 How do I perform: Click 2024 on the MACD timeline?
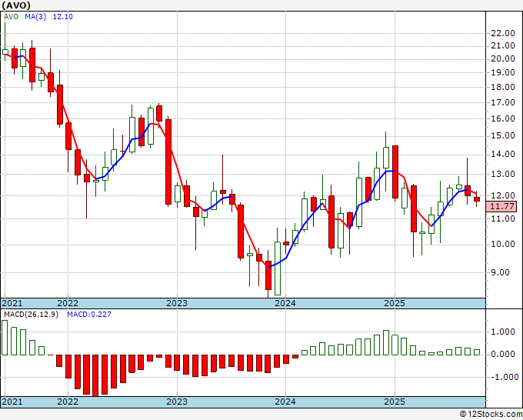[x=285, y=402]
